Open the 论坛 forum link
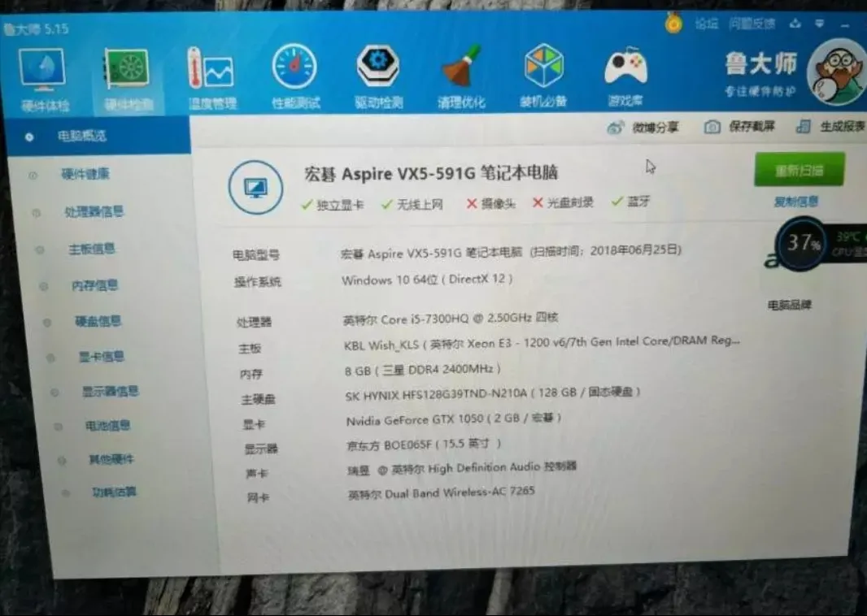This screenshot has width=867, height=616. tap(706, 24)
